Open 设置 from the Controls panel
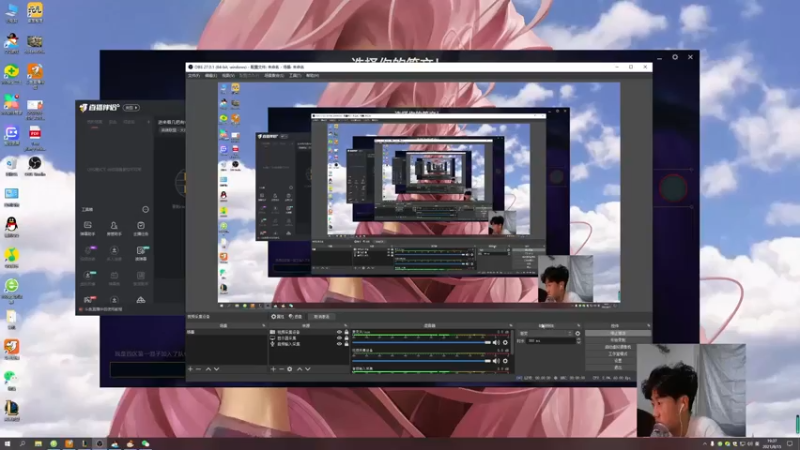The width and height of the screenshot is (800, 450). (618, 360)
